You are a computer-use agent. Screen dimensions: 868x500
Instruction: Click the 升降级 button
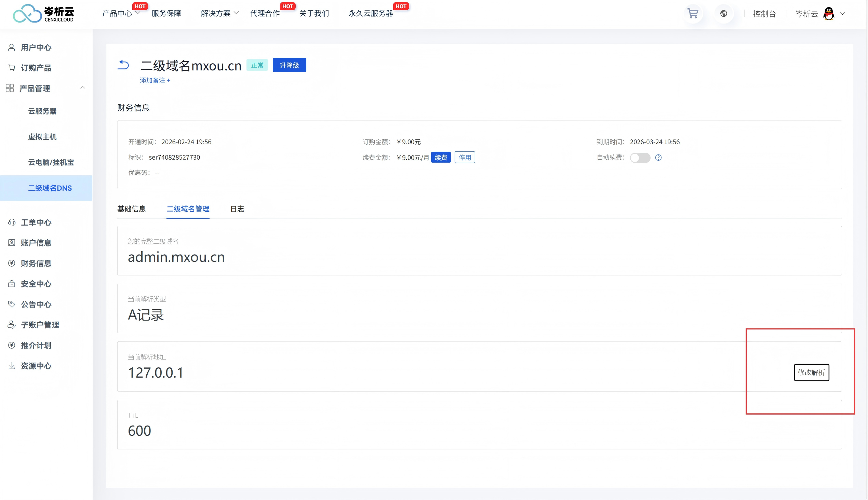pos(289,65)
